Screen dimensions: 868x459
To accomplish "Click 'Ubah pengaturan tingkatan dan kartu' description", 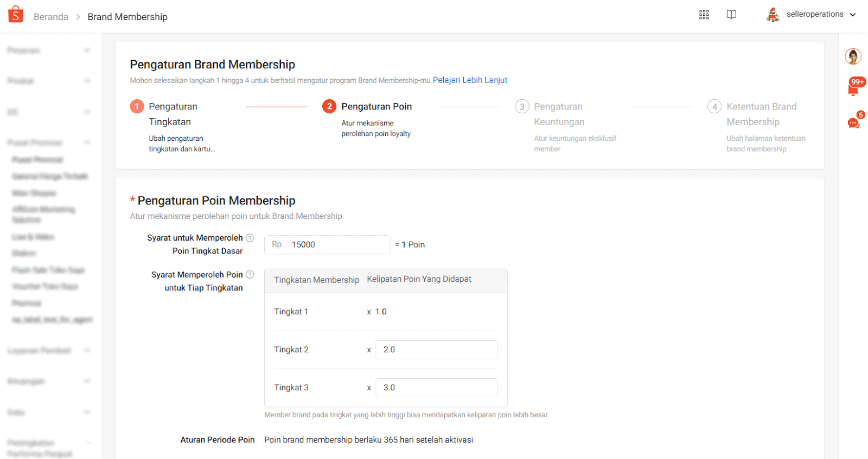I will (182, 144).
